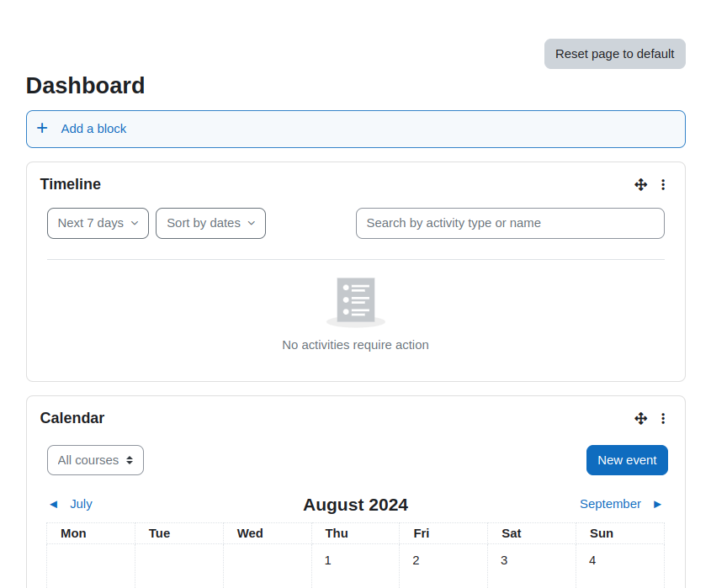The height and width of the screenshot is (588, 711).
Task: Open the Sort by dates dropdown
Action: pyautogui.click(x=211, y=223)
